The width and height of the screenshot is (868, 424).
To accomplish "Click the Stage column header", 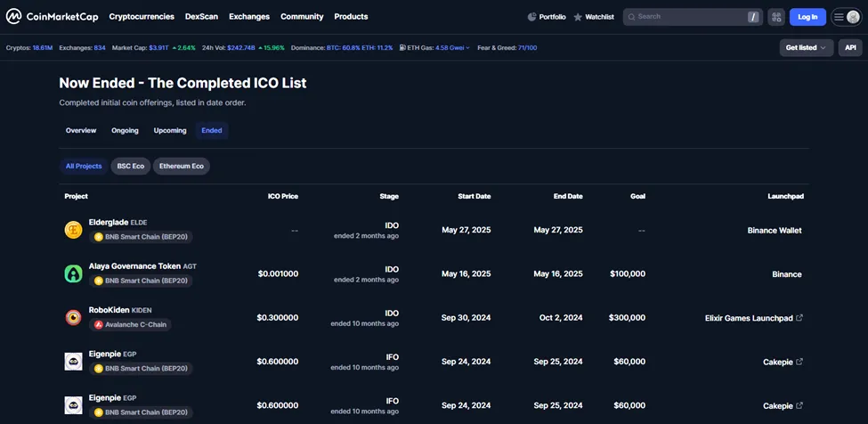I will [389, 196].
